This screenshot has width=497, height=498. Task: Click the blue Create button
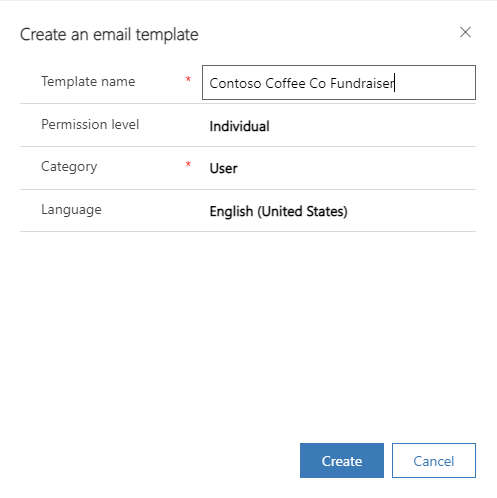click(342, 460)
